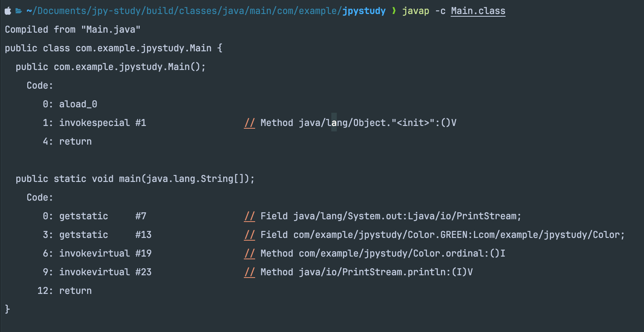This screenshot has width=644, height=332.
Task: Click the javap command word
Action: (415, 11)
